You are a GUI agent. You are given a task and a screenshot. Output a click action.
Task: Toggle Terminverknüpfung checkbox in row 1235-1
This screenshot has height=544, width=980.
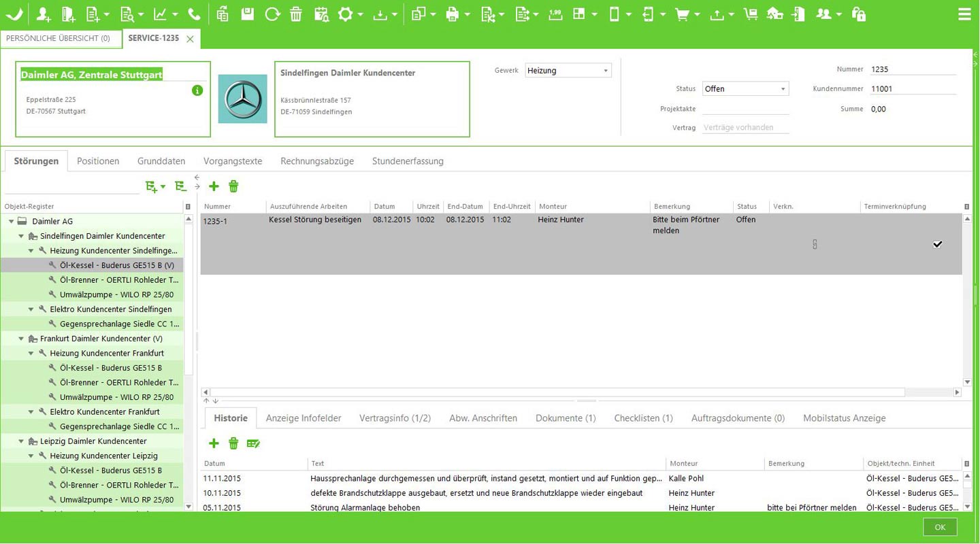coord(937,244)
